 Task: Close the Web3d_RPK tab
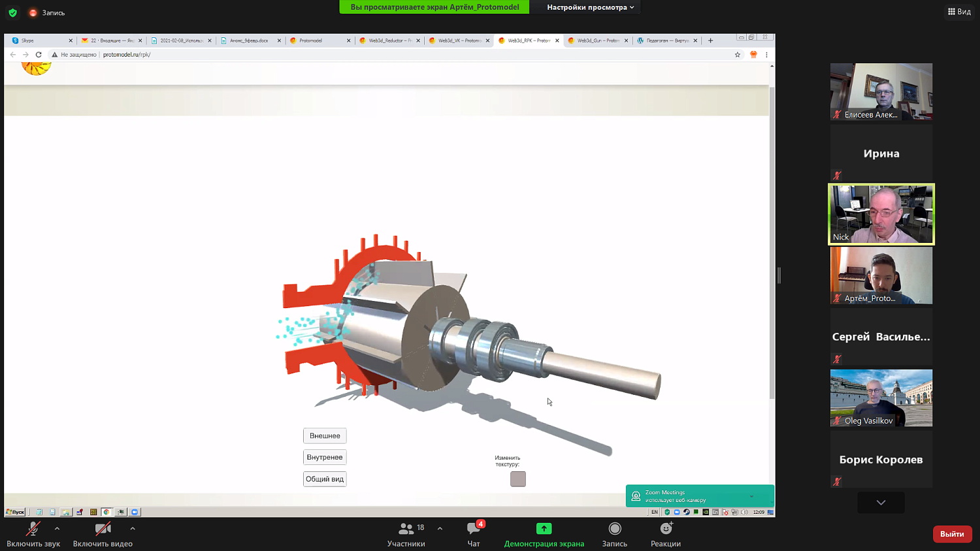pyautogui.click(x=557, y=40)
